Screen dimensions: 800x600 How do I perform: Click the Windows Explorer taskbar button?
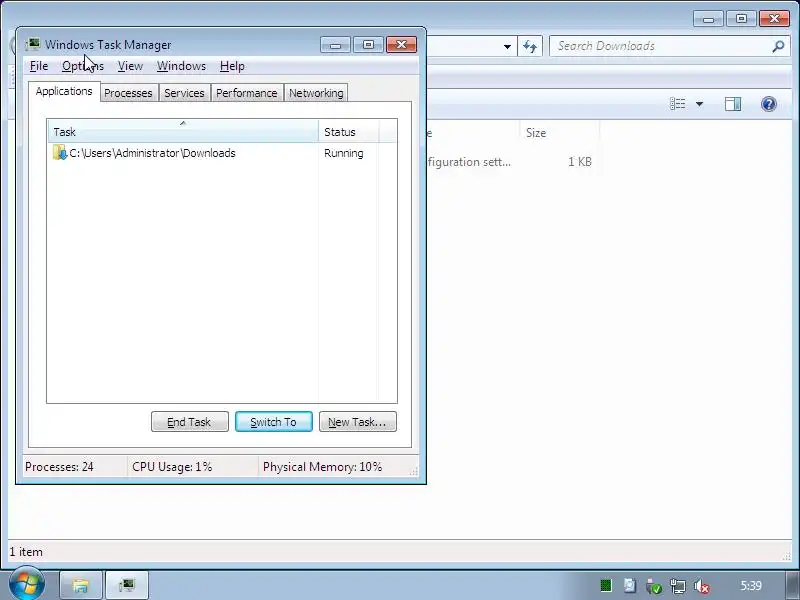pos(81,585)
